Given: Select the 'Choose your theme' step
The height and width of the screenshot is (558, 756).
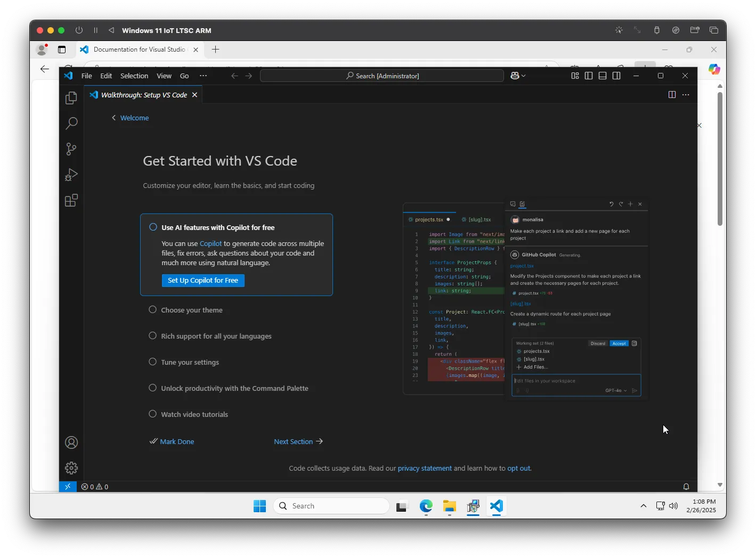Looking at the screenshot, I should pyautogui.click(x=192, y=310).
